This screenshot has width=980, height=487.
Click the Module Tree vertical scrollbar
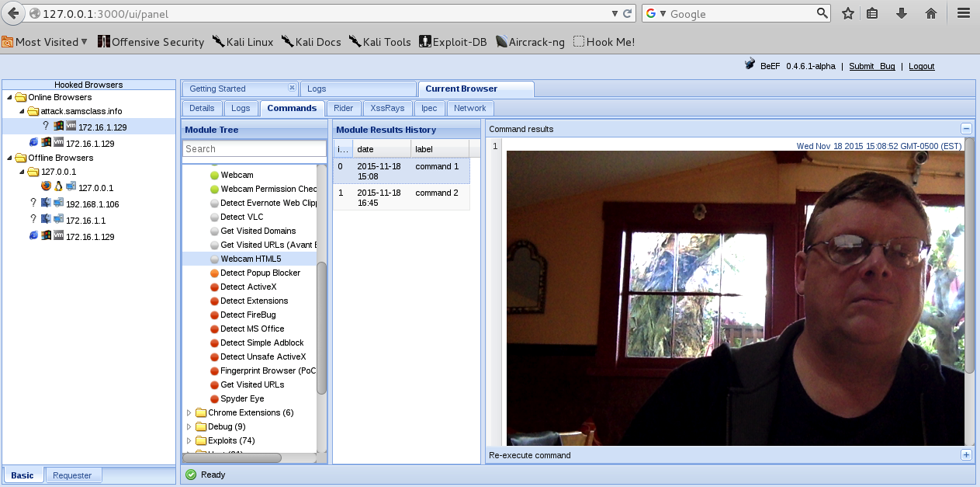coord(321,329)
